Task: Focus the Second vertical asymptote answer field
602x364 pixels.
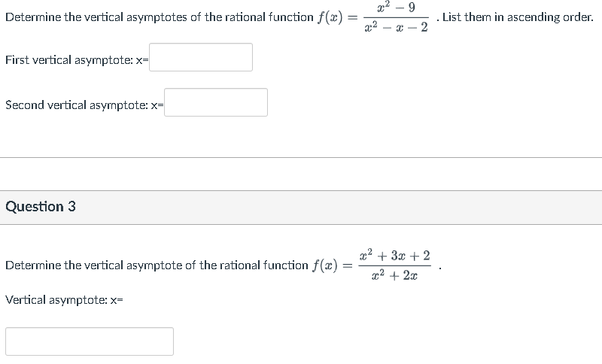Action: point(215,102)
